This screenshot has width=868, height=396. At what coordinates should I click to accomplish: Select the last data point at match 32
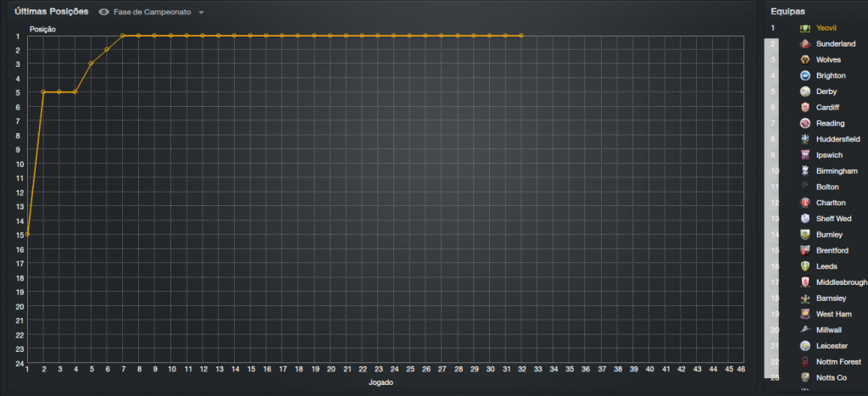[x=520, y=36]
